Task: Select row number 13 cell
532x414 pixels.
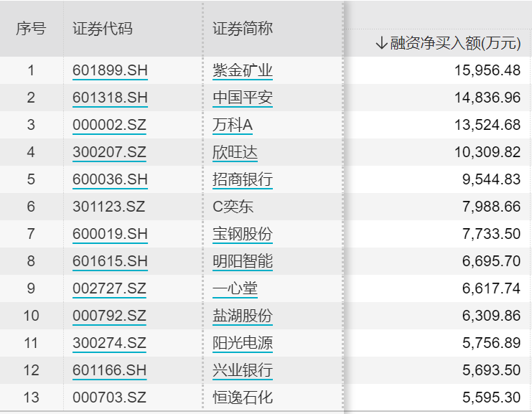Action: pos(31,397)
